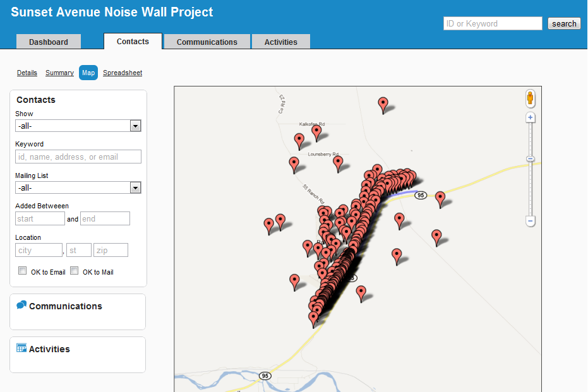Click the Summary view link
588x392 pixels.
coord(59,73)
